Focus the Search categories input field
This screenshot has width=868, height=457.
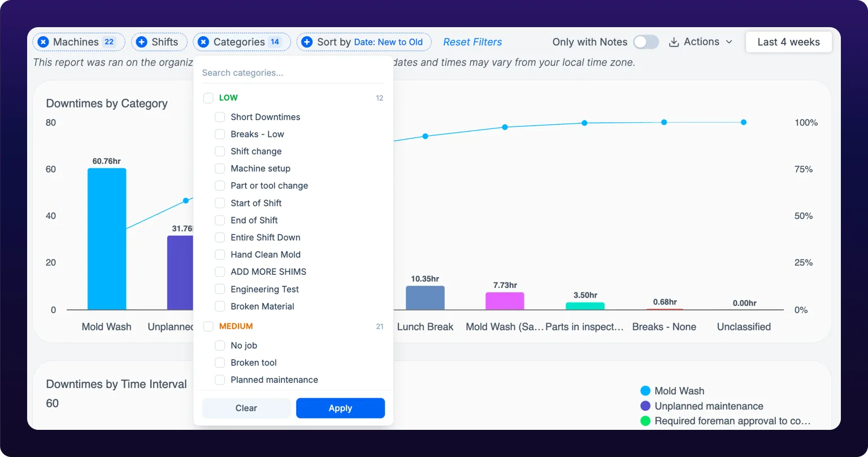pos(293,73)
